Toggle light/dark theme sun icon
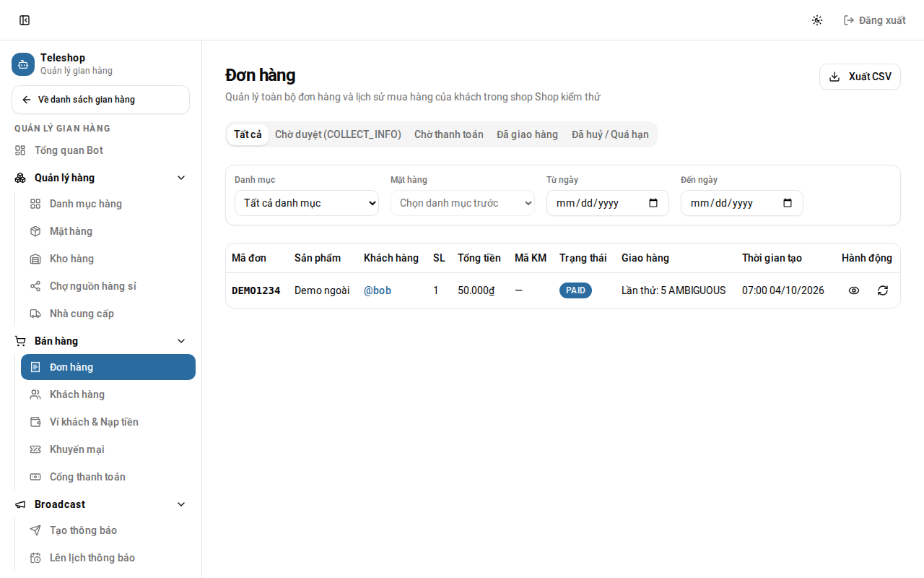 pos(817,20)
